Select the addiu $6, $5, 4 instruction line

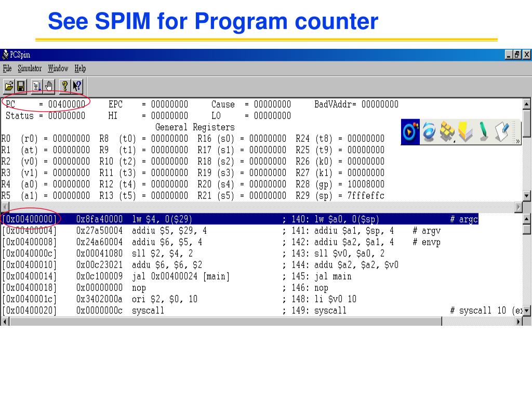click(221, 242)
